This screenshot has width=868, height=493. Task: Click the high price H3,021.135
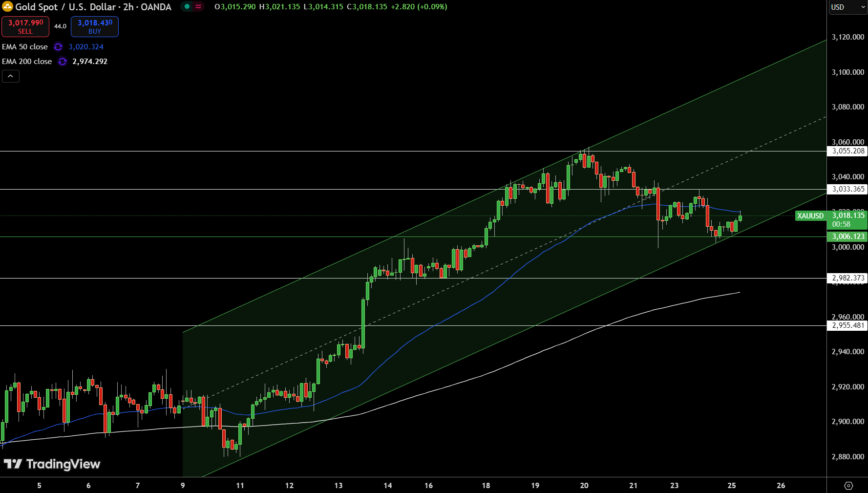(x=279, y=7)
